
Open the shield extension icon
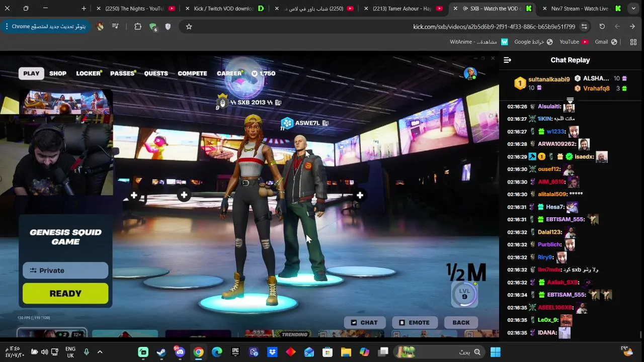pyautogui.click(x=168, y=26)
